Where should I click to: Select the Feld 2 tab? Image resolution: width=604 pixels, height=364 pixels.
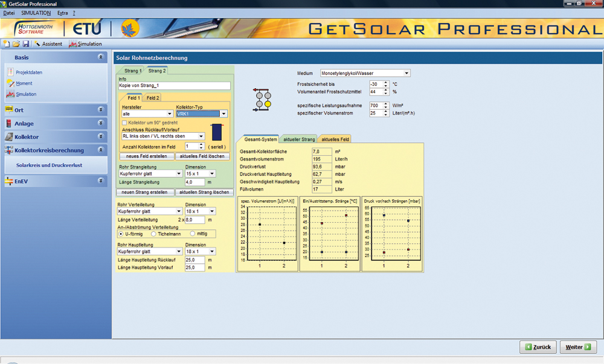153,98
